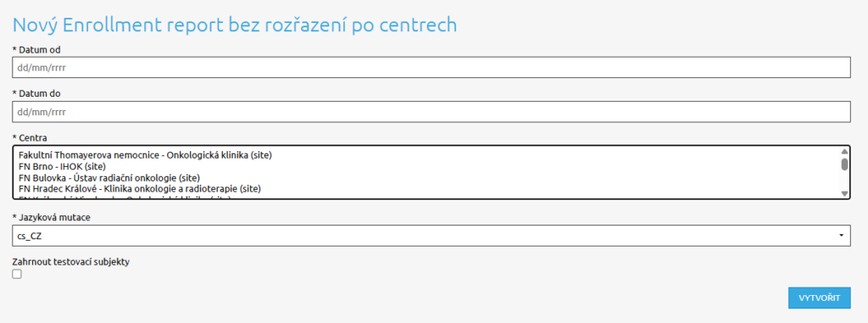This screenshot has height=323, width=868.
Task: Click the Centra list scroll up arrow
Action: point(844,151)
